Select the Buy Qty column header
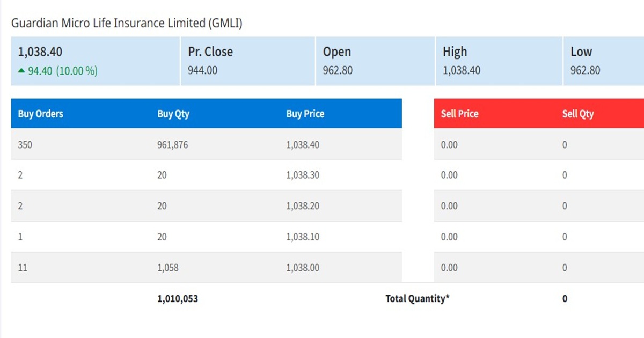Viewport: 644px width, 338px height. tap(173, 114)
